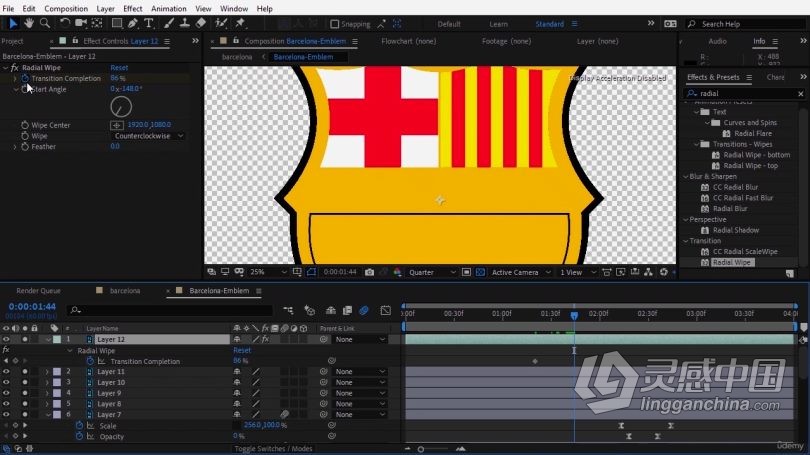Open the Animation menu
The height and width of the screenshot is (455, 810).
(x=168, y=8)
